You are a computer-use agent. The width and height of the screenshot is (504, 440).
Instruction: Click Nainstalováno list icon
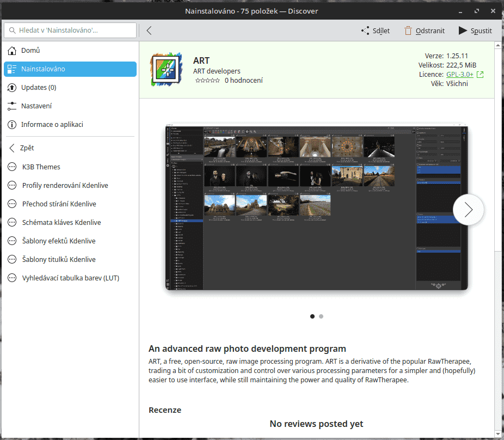(x=12, y=69)
